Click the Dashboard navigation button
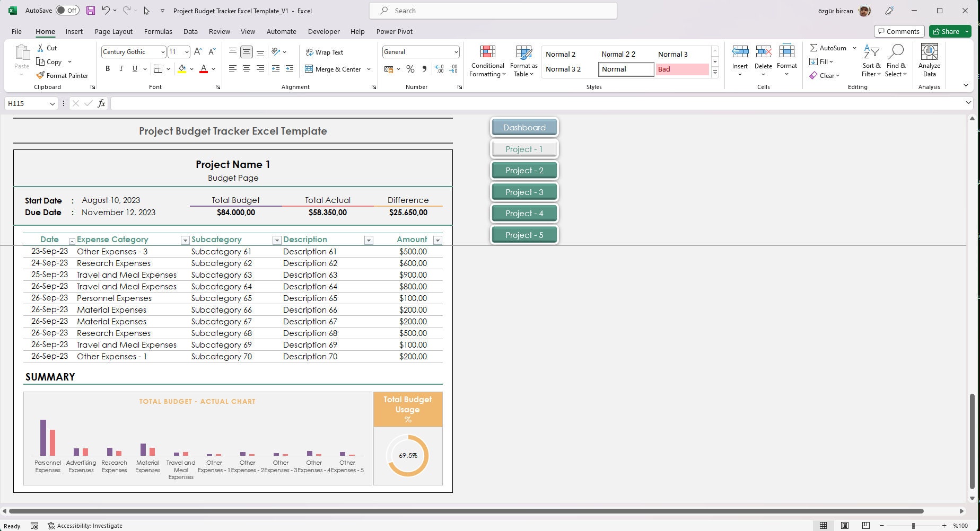The image size is (980, 531). point(524,127)
